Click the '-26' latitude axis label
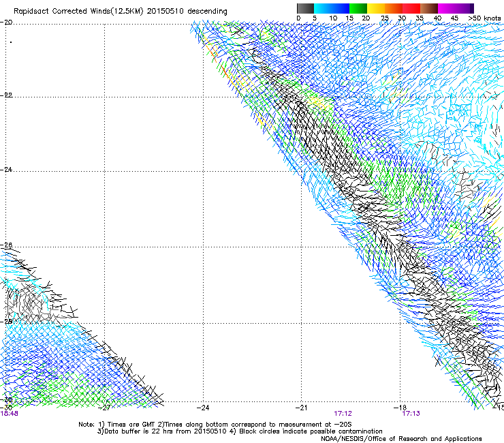This screenshot has width=504, height=443. coord(6,245)
